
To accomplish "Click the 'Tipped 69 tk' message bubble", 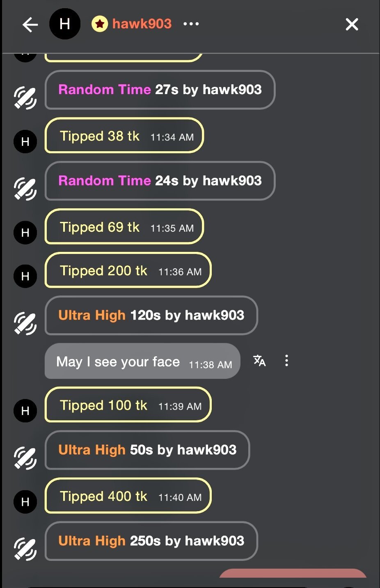I will (124, 227).
